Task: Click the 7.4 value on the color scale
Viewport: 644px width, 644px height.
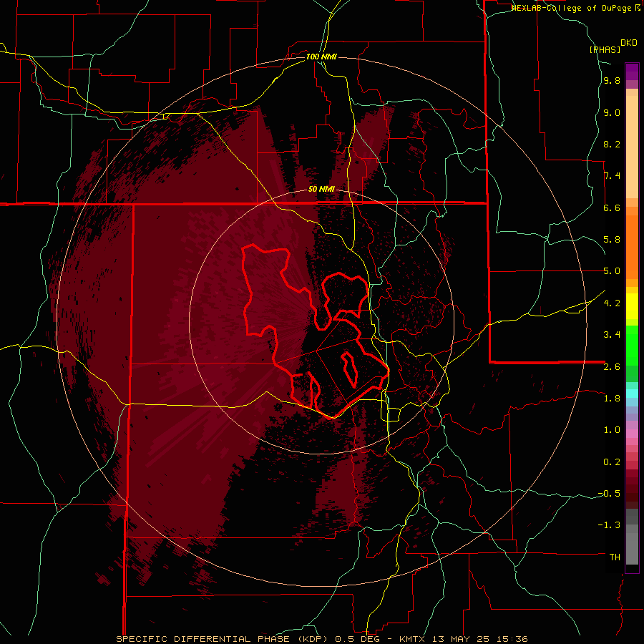Action: click(612, 176)
